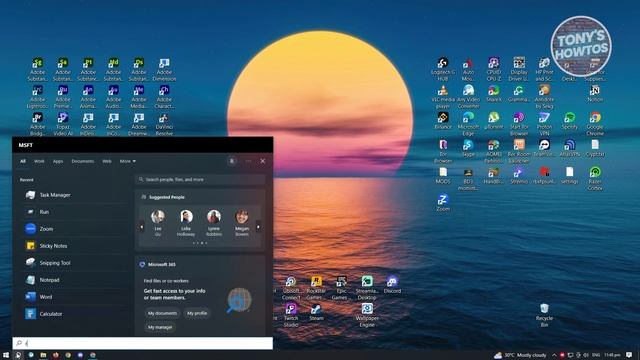Click the My profile button
This screenshot has width=640, height=360.
click(197, 313)
